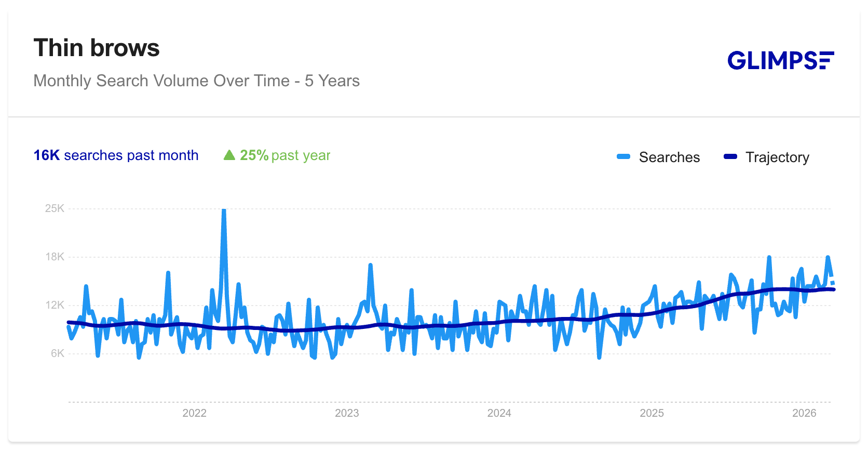Select the Monthly Search Volume subtitle text
The width and height of the screenshot is (868, 450).
point(196,81)
